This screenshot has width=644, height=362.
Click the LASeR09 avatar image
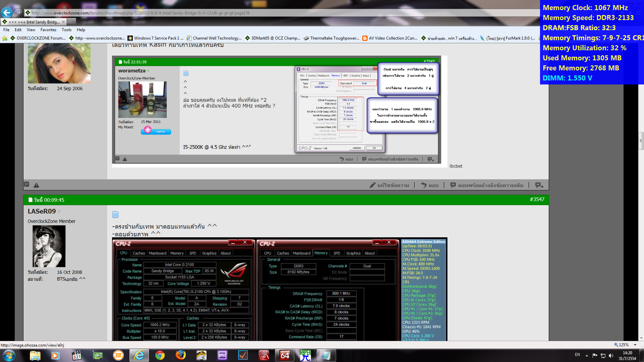(49, 246)
